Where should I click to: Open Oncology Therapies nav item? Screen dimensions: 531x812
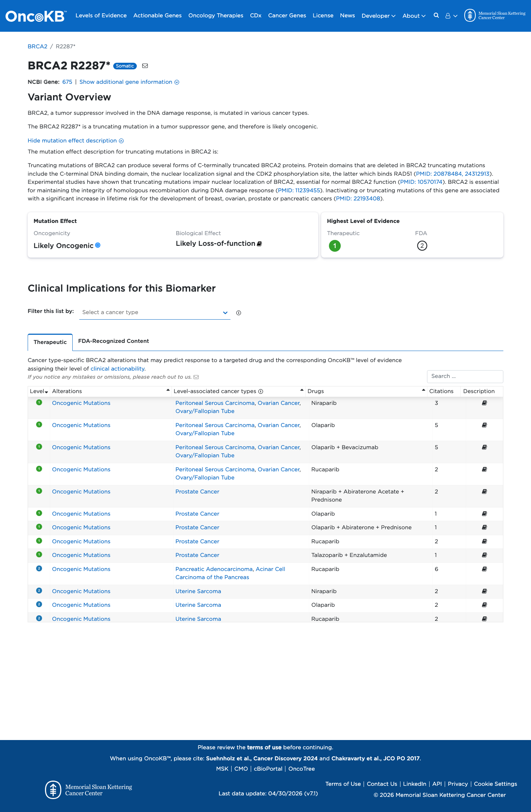pyautogui.click(x=216, y=16)
